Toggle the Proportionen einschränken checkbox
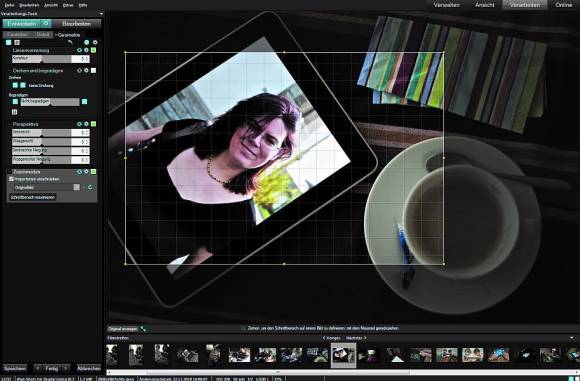580x381 pixels. [x=11, y=179]
